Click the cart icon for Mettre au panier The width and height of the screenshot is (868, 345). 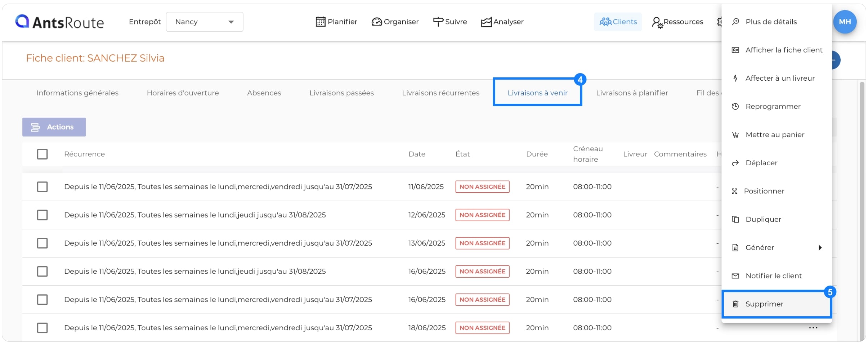pyautogui.click(x=735, y=135)
